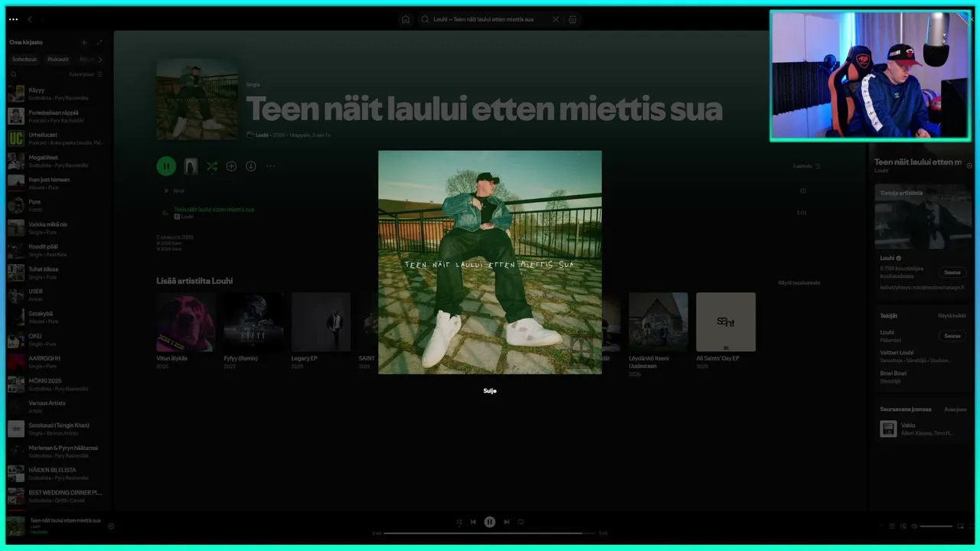Viewport: 980px width, 551px height.
Task: Click the small album cover in the page header
Action: 197,99
